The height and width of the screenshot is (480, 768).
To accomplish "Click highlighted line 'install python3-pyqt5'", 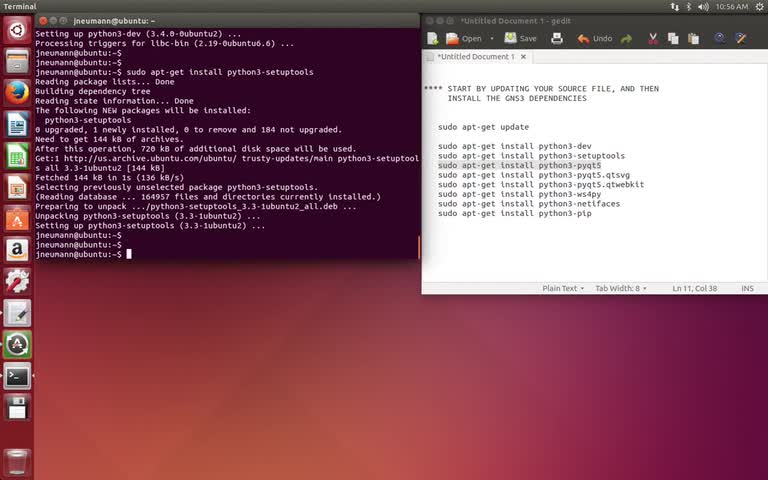I will pos(519,165).
